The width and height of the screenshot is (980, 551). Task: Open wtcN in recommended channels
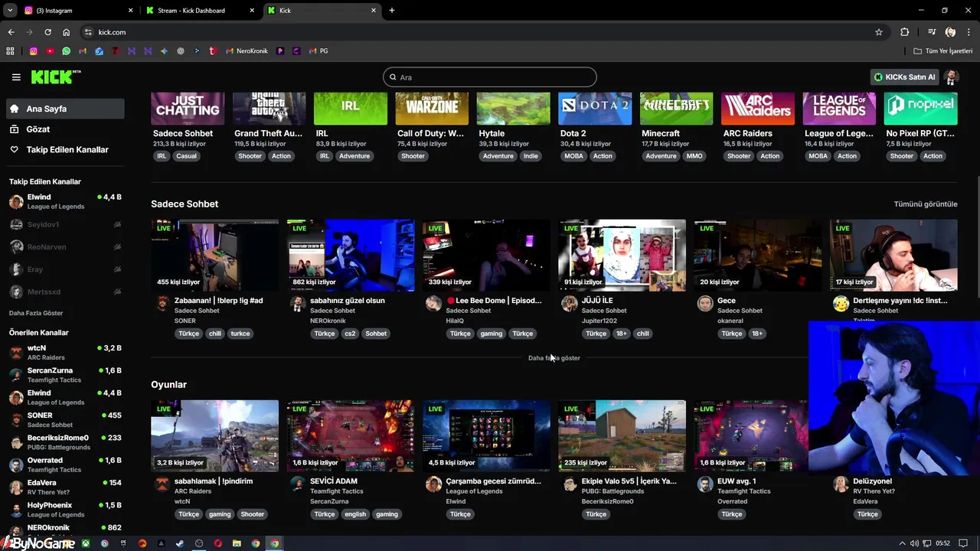[x=65, y=353]
